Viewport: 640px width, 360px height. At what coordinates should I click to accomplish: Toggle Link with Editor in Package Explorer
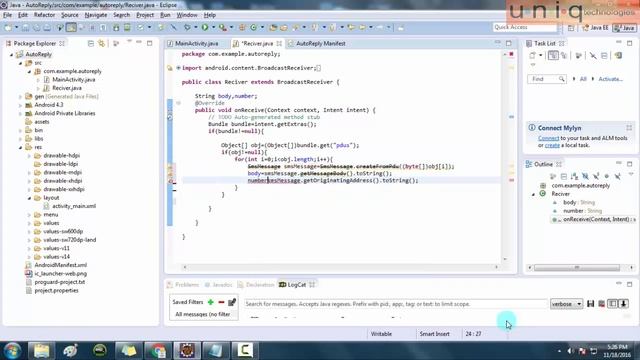pyautogui.click(x=101, y=43)
